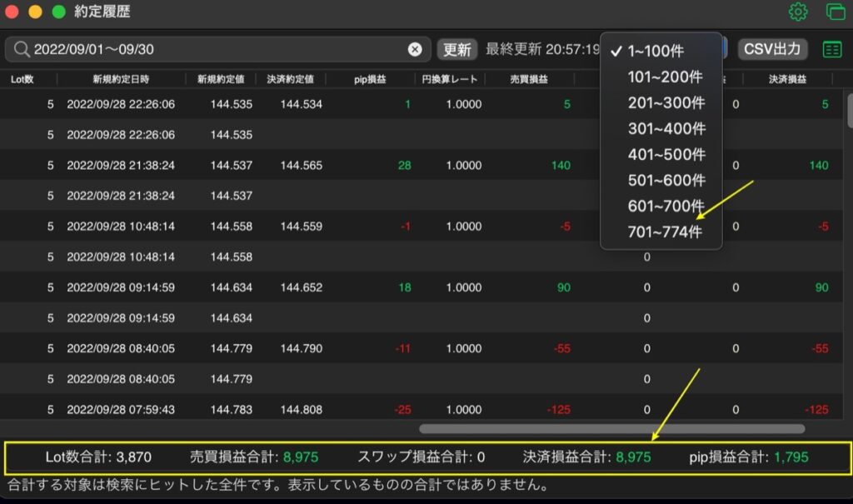Screen dimensions: 853x504
Task: Select 701~774件 from the page list
Action: coord(661,232)
